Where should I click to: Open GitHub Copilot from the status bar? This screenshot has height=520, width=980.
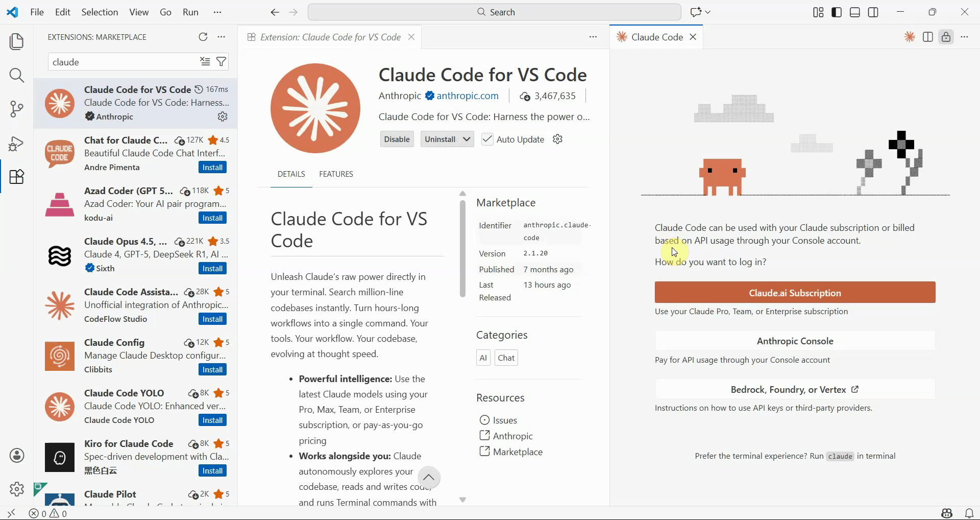[946, 513]
